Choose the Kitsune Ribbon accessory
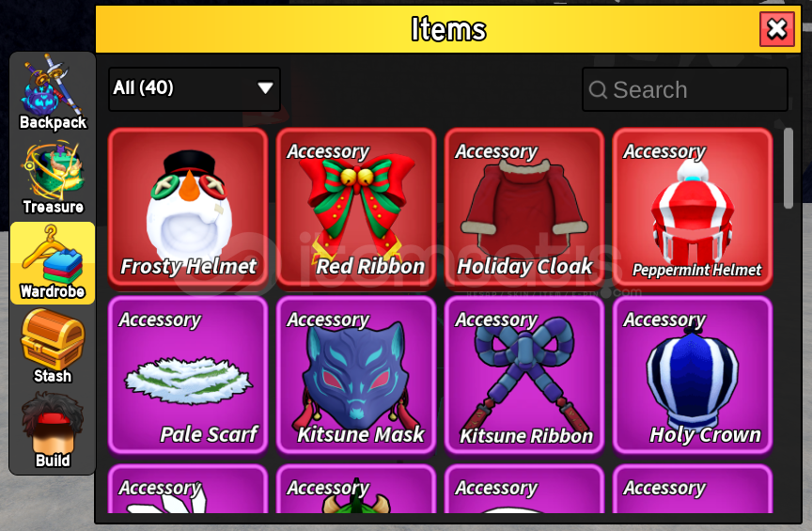The height and width of the screenshot is (531, 812). pos(524,376)
